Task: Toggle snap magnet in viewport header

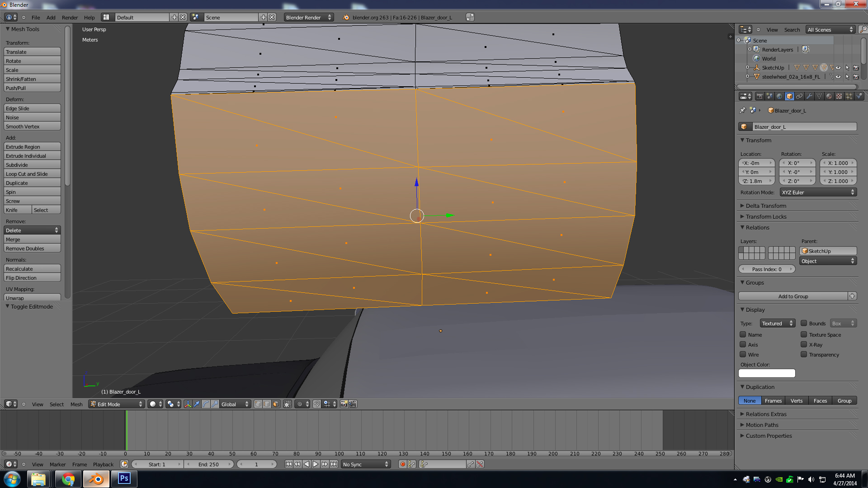Action: click(317, 404)
